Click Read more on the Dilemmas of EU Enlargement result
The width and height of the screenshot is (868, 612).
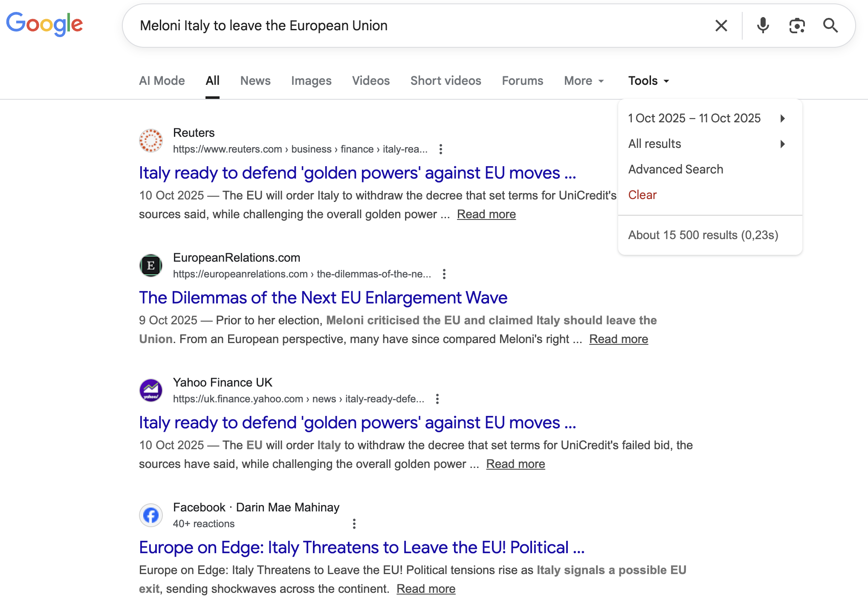click(x=618, y=339)
